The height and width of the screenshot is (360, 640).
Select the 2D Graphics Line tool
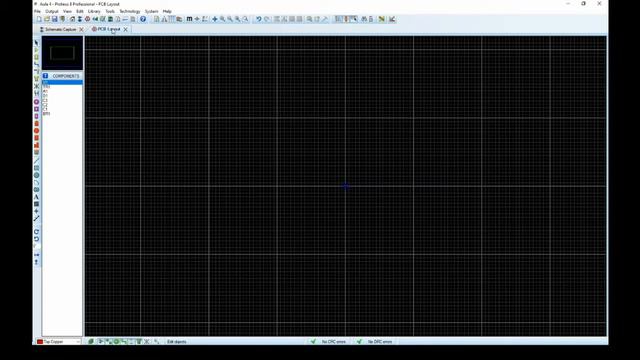[36, 160]
